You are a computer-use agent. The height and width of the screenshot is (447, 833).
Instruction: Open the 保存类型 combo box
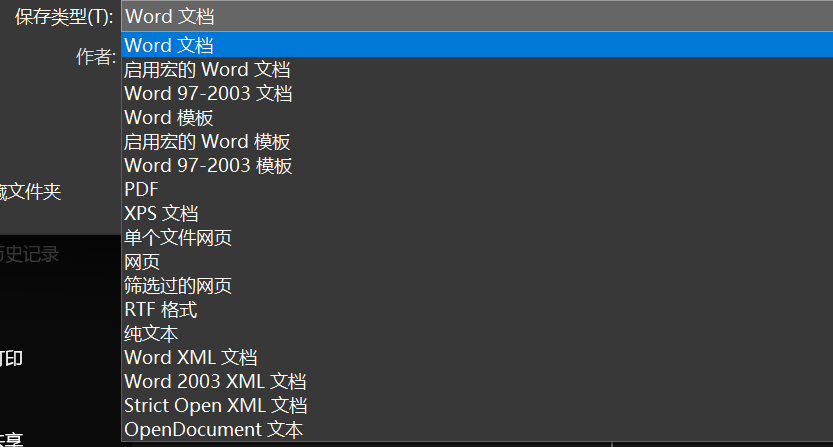point(477,16)
